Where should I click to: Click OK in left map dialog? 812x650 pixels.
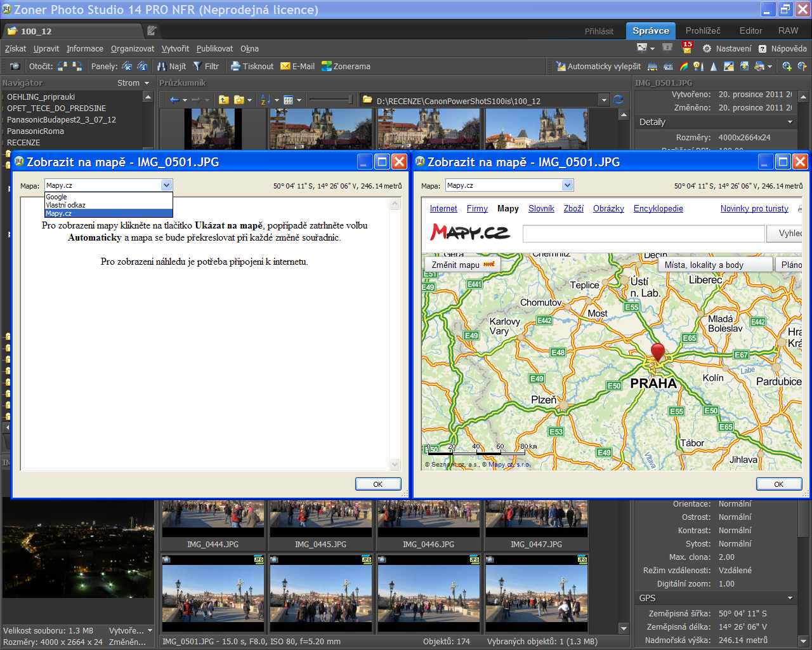(378, 484)
